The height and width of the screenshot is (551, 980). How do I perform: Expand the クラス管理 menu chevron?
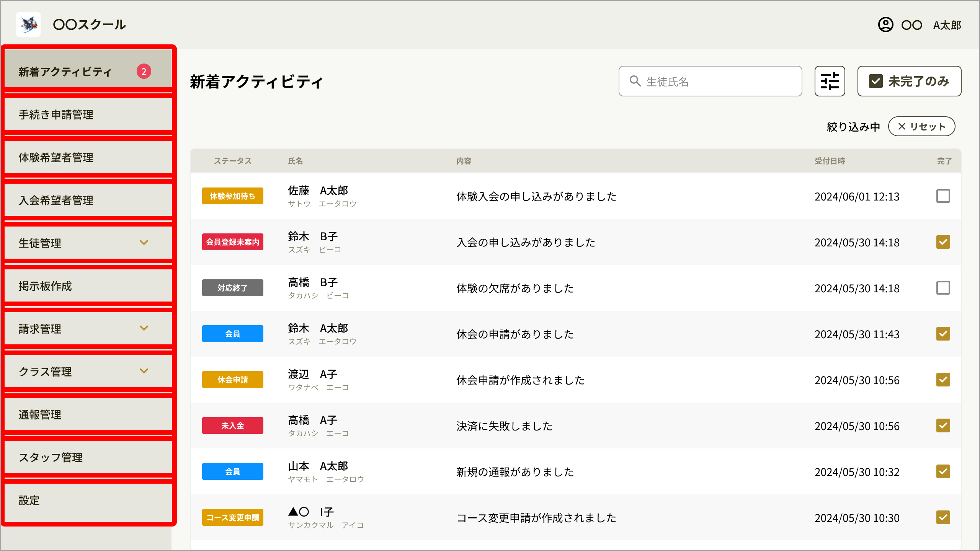coord(144,371)
